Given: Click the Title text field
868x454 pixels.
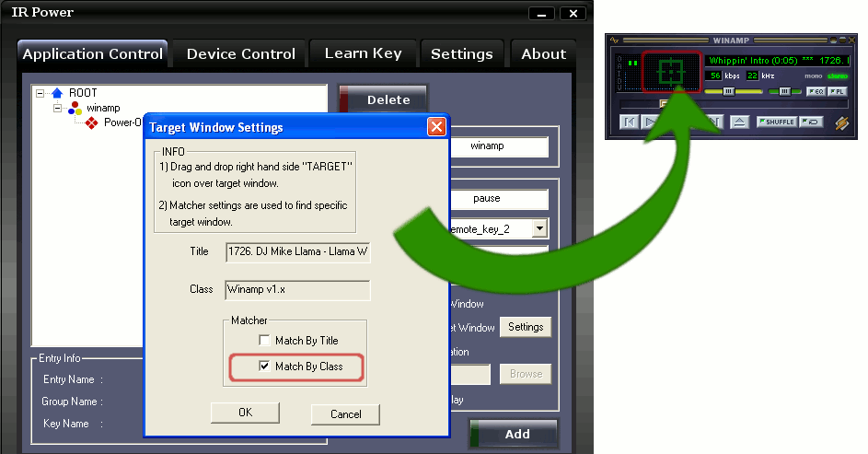Looking at the screenshot, I should (298, 252).
